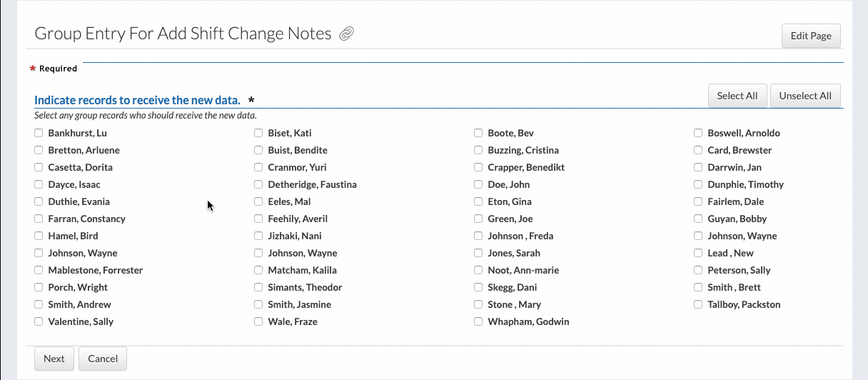This screenshot has height=380, width=868.
Task: Tick the Valentine, Sally checkbox
Action: coord(39,321)
